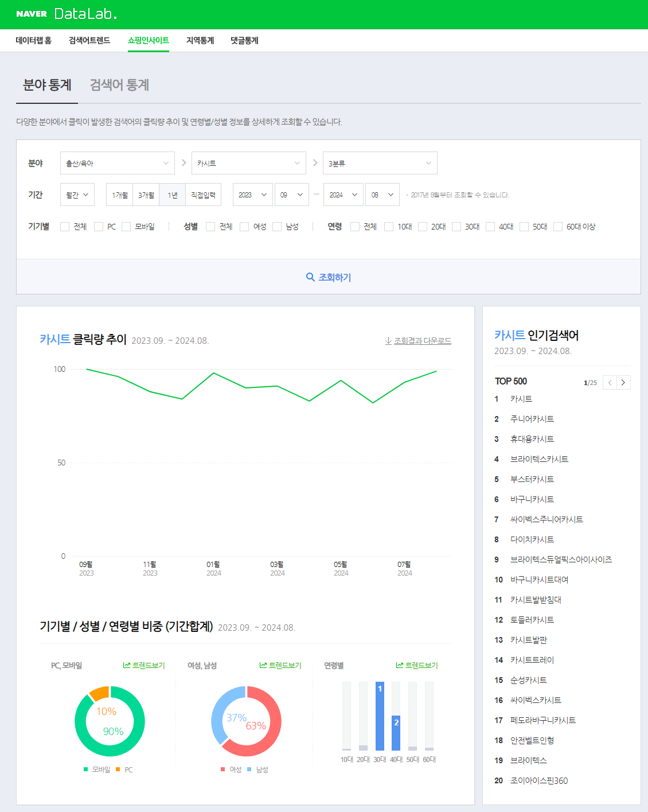Open the 출산/육아 category dropdown
Viewport: 648px width, 812px height.
117,163
